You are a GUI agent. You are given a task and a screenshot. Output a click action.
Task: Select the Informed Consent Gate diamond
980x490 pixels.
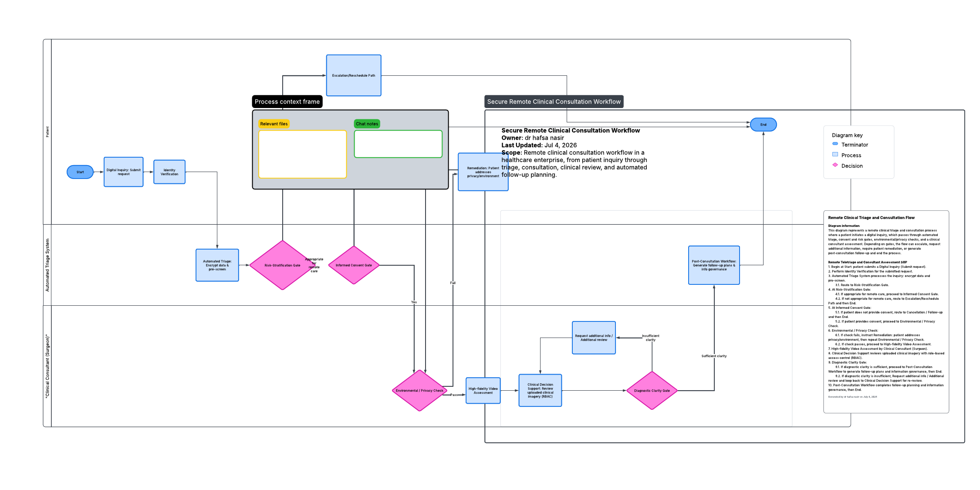click(x=354, y=265)
